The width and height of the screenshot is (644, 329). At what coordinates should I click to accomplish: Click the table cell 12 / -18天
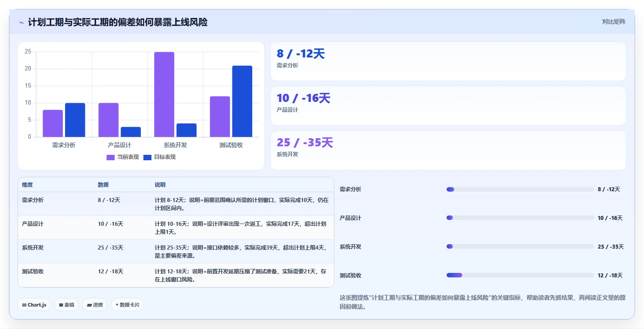pos(110,271)
